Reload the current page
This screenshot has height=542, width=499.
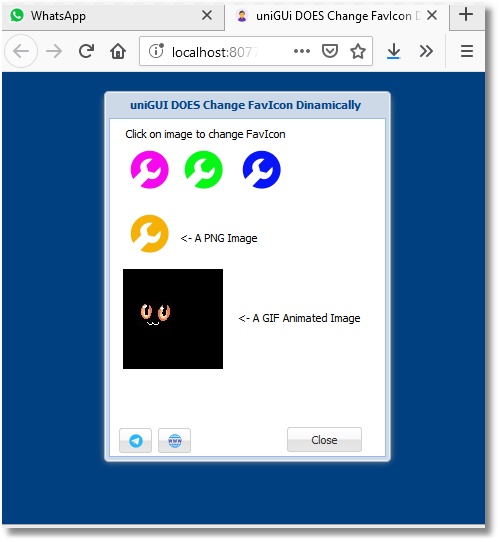pyautogui.click(x=86, y=52)
